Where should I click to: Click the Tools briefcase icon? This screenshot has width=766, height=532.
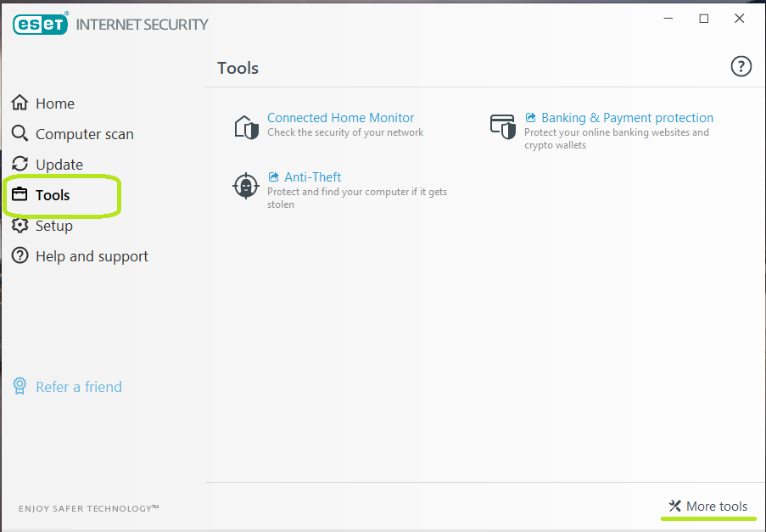[20, 194]
